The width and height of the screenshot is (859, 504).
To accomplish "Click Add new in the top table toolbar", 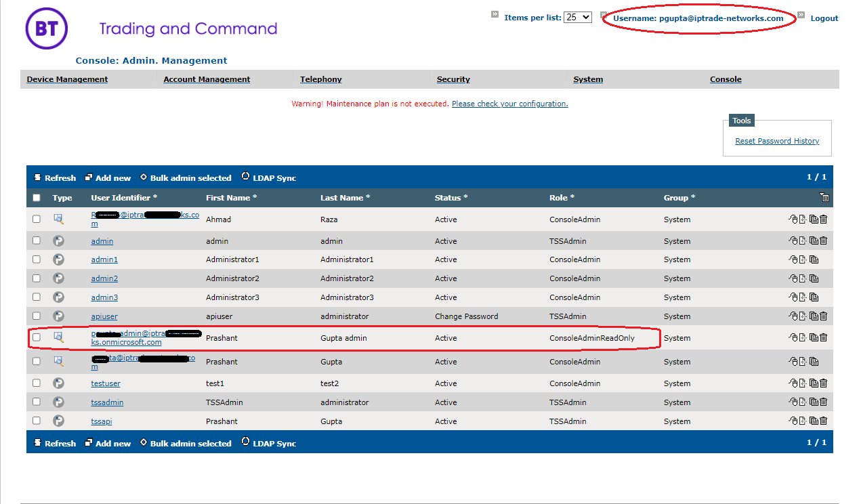I will tap(108, 178).
